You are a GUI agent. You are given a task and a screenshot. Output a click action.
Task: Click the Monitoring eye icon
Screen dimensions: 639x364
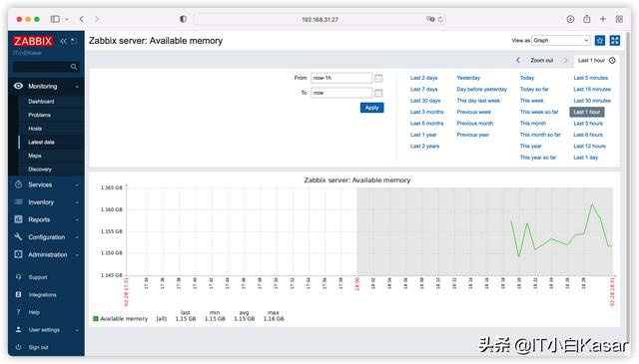point(18,86)
